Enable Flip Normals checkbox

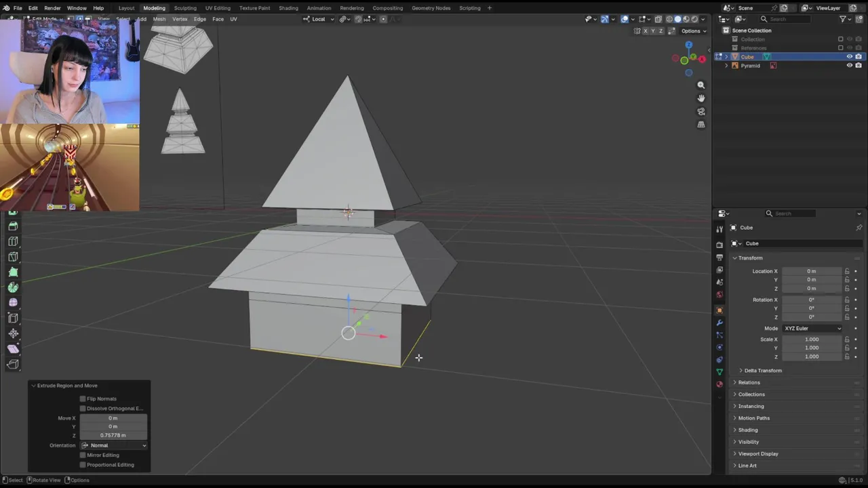click(x=83, y=399)
